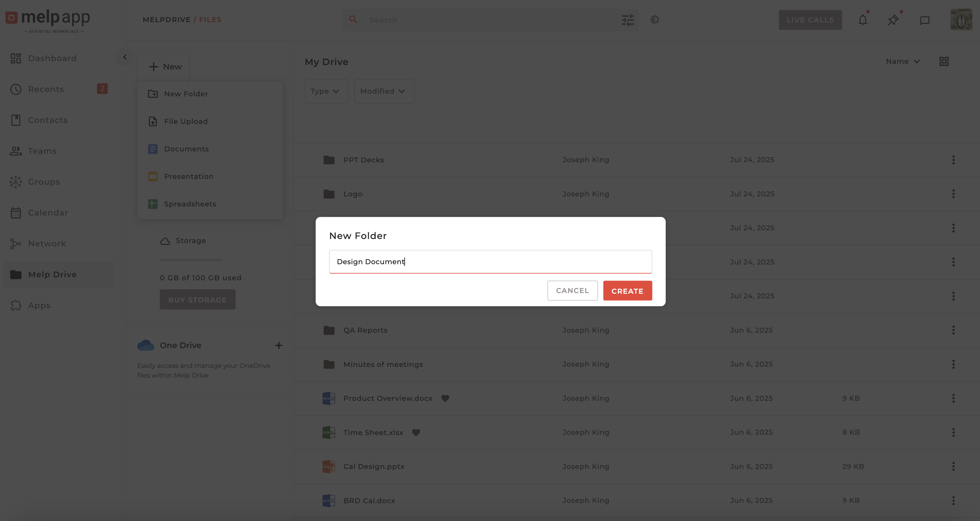
Task: Open the chat message icon
Action: (925, 20)
